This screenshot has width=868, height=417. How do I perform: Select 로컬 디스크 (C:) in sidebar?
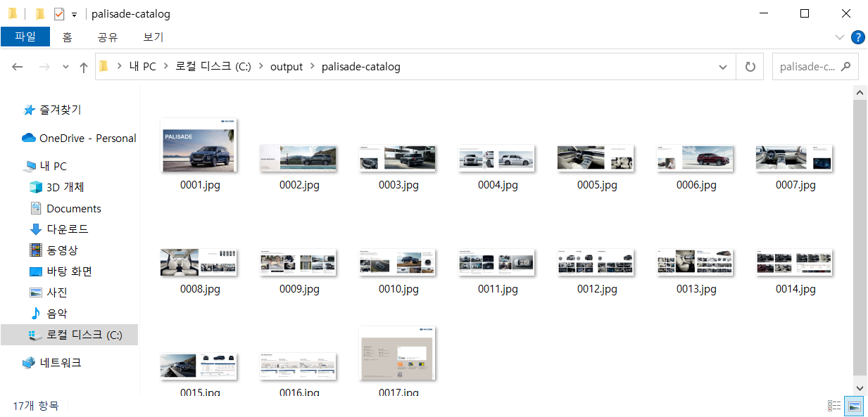point(69,335)
